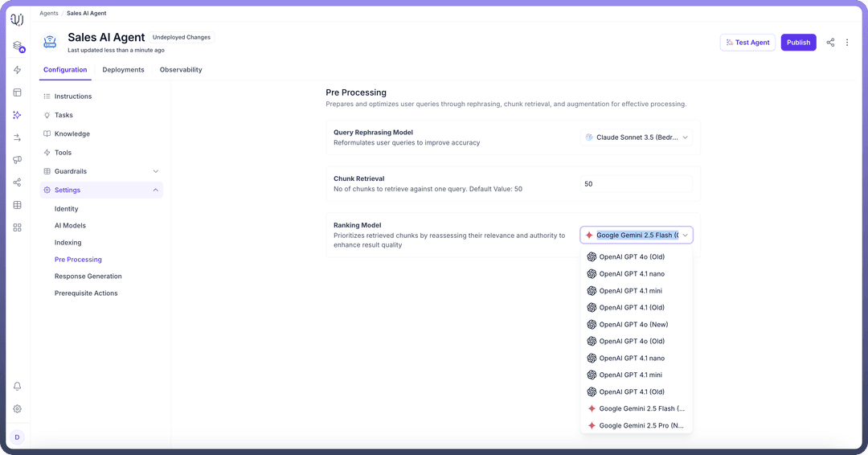
Task: Choose OpenAI GPT 4o (New) from list
Action: pos(633,325)
